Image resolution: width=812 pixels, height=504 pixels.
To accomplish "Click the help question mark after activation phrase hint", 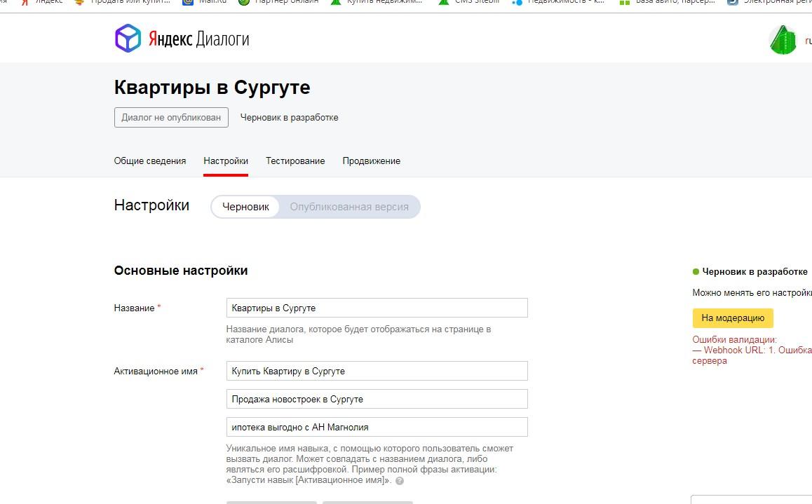I will tap(399, 481).
